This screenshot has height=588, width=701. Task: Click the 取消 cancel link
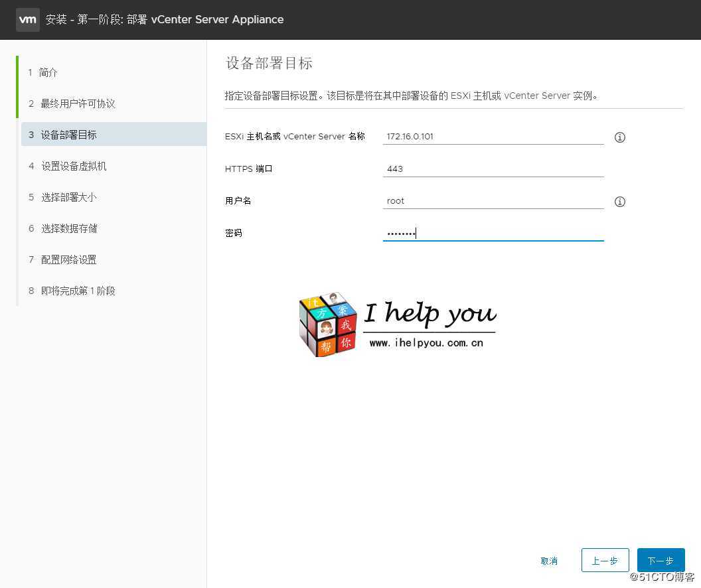(x=549, y=561)
